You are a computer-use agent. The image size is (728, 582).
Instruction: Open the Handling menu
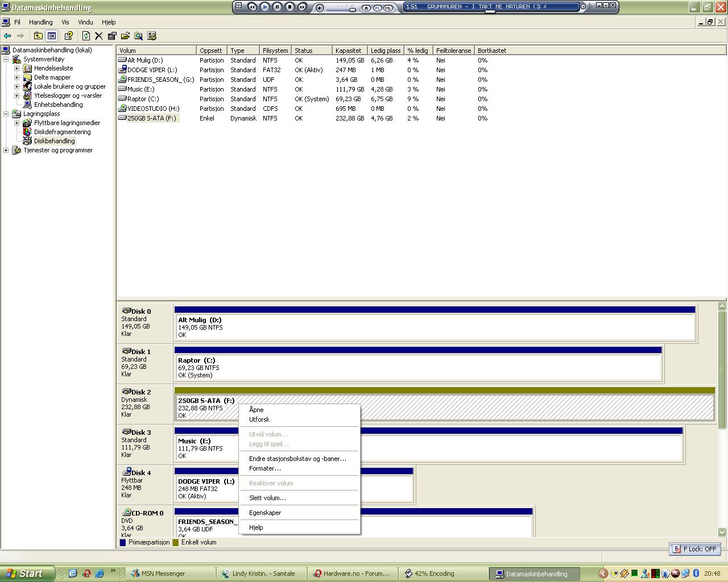(40, 22)
